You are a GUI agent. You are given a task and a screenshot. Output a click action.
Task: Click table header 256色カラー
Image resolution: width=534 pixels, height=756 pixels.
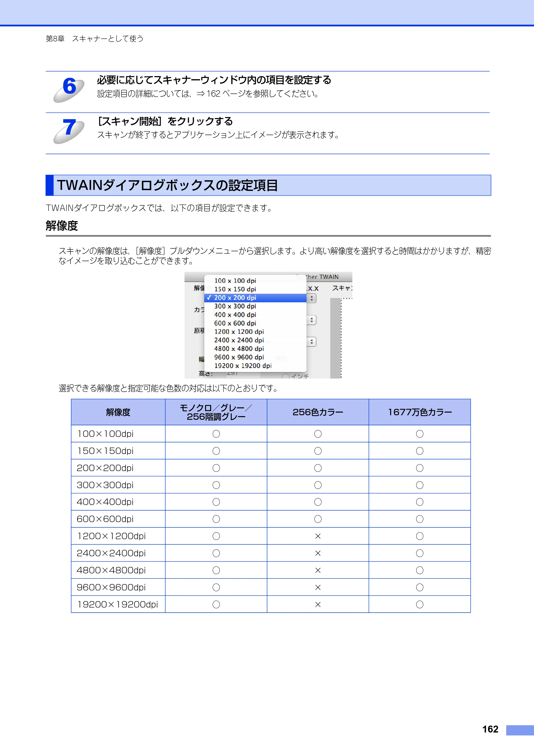pos(318,412)
